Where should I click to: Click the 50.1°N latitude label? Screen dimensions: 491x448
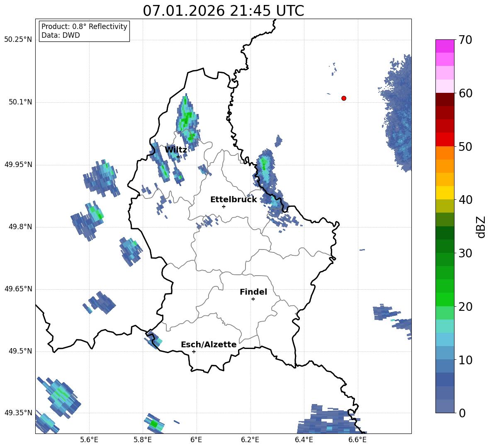20,102
